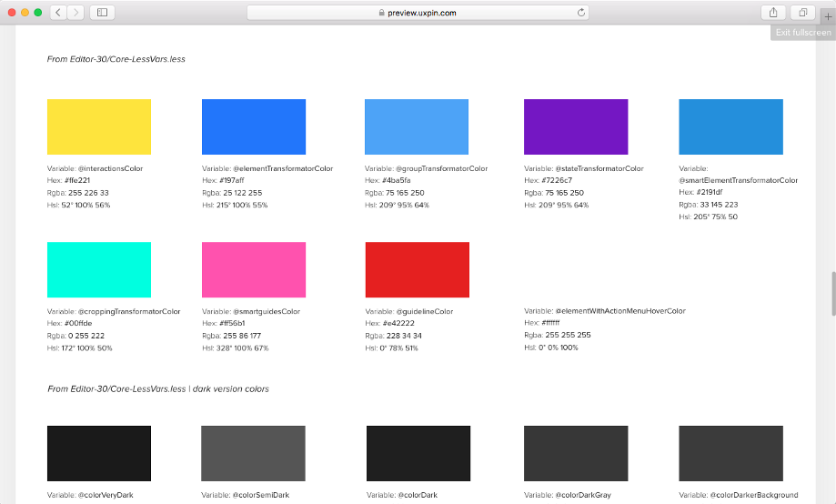The height and width of the screenshot is (504, 836).
Task: Click the cyan croppingTransformatorColor swatch
Action: tap(98, 269)
